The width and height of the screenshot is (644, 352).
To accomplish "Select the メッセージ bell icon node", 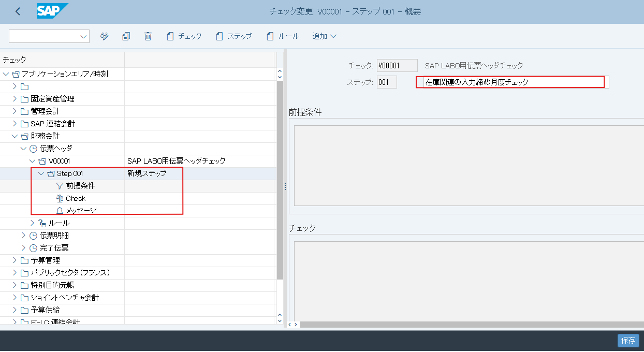I will point(60,211).
